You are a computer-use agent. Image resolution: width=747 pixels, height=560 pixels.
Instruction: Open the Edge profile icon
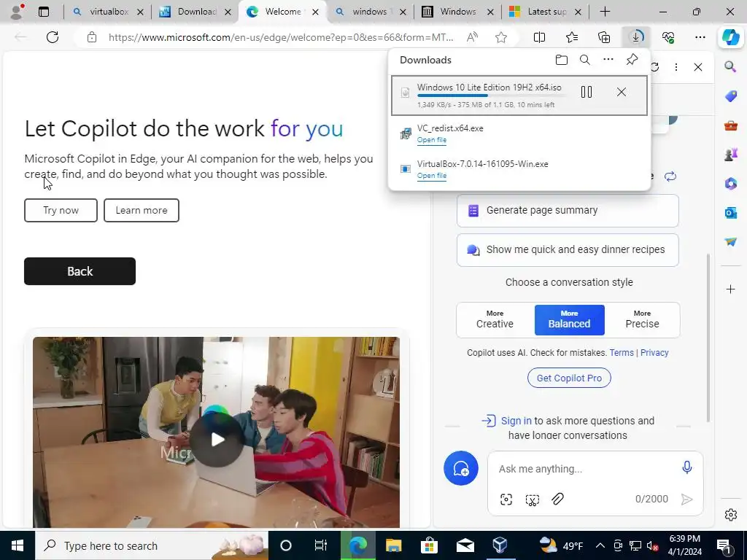[x=18, y=12]
